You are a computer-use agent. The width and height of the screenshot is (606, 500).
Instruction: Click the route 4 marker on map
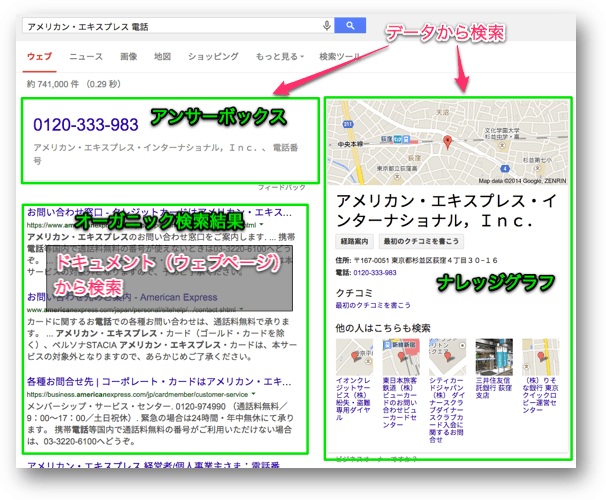(505, 168)
